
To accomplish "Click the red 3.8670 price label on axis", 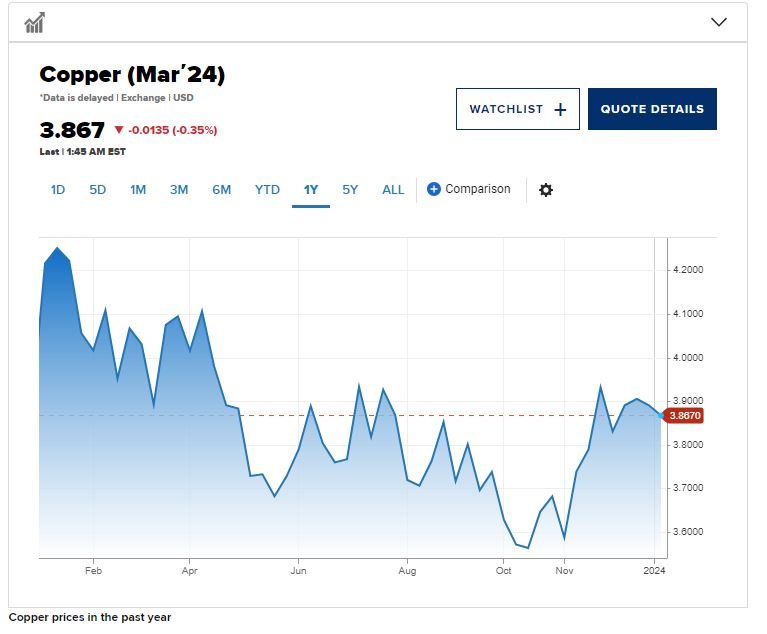I will coord(685,415).
